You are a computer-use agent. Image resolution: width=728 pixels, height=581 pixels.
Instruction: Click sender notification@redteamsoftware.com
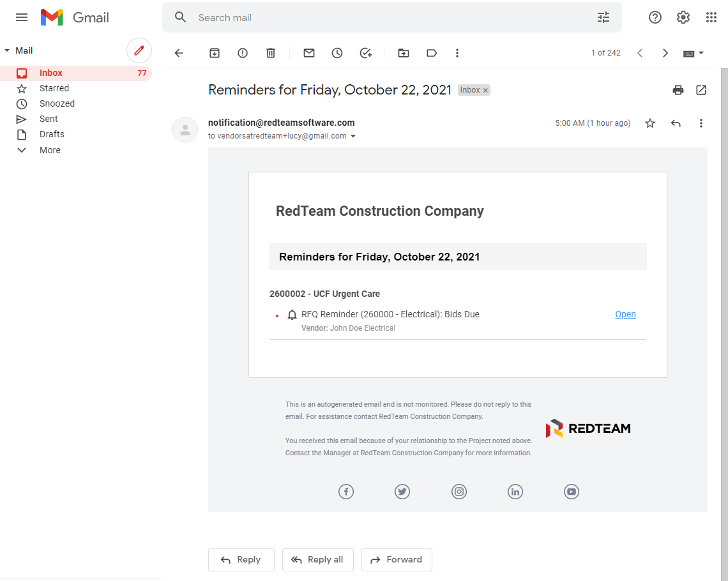tap(282, 123)
